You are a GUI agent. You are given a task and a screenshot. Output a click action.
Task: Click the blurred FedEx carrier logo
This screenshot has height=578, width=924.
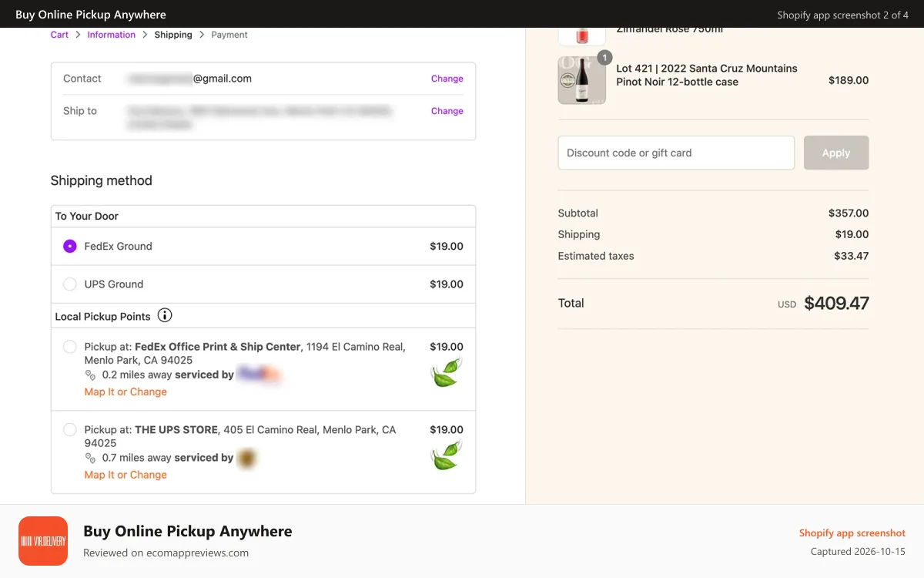259,375
